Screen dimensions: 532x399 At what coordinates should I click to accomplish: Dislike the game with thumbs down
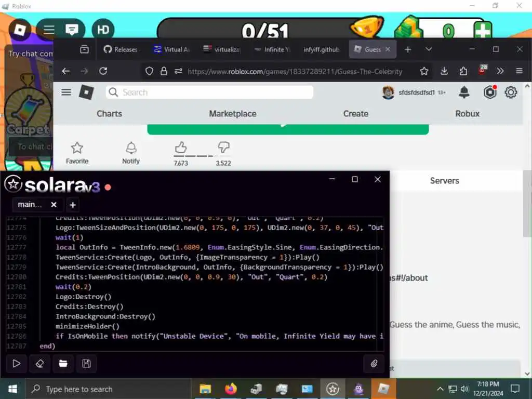click(x=223, y=147)
